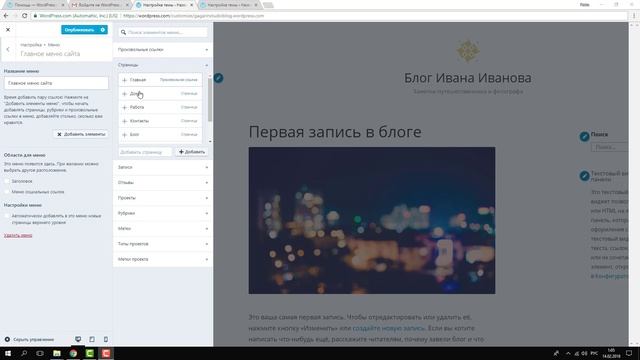The height and width of the screenshot is (360, 640).
Task: Open Task View on the taskbar
Action: point(40,353)
